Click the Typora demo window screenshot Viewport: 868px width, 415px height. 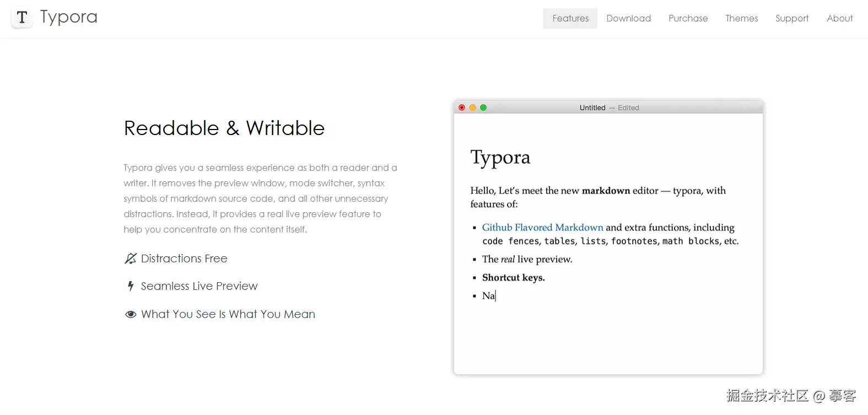point(608,237)
